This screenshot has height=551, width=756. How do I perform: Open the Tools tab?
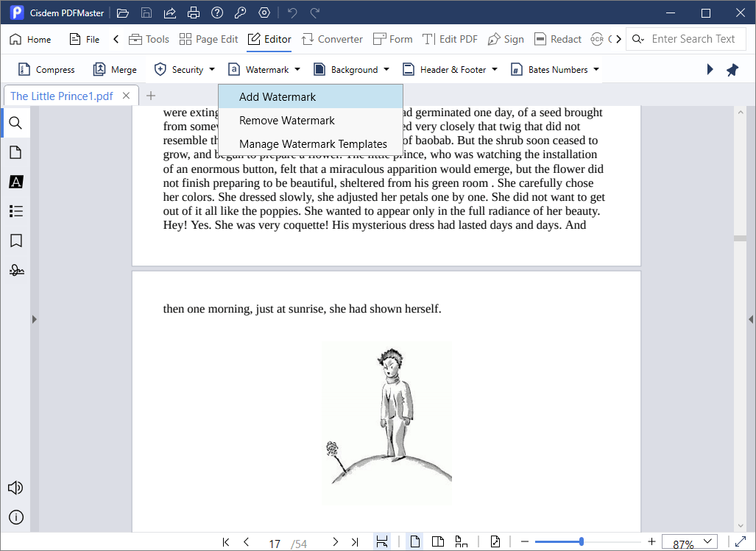[149, 40]
